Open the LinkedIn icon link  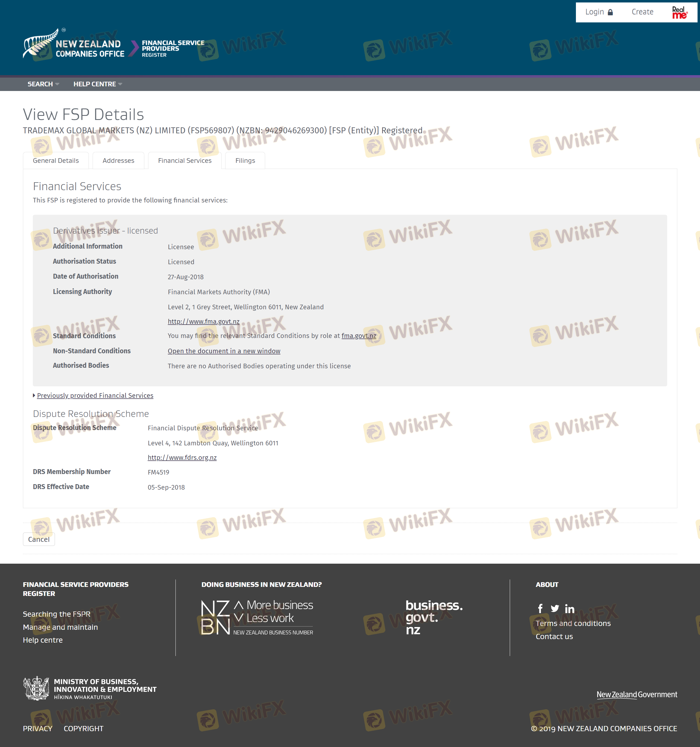[x=570, y=608]
